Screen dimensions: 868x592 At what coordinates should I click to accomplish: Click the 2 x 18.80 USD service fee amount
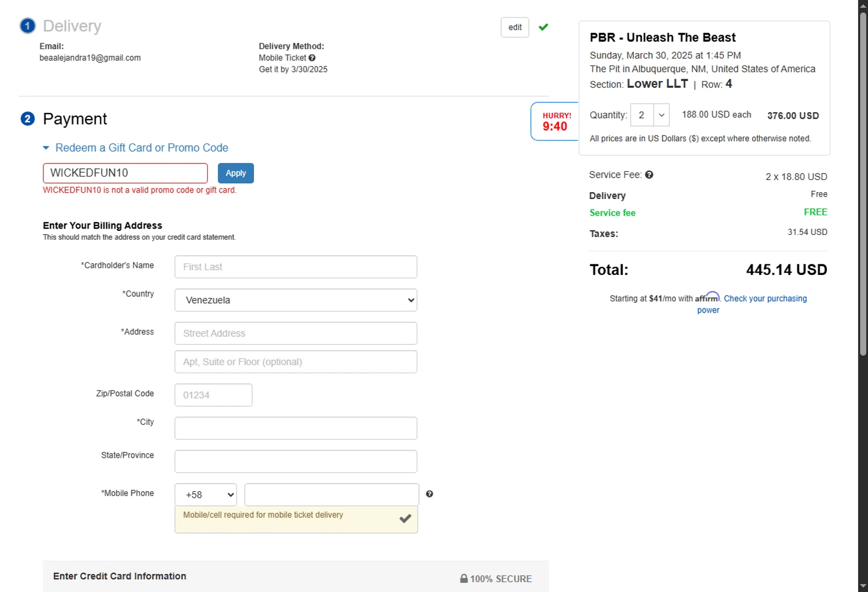[796, 177]
